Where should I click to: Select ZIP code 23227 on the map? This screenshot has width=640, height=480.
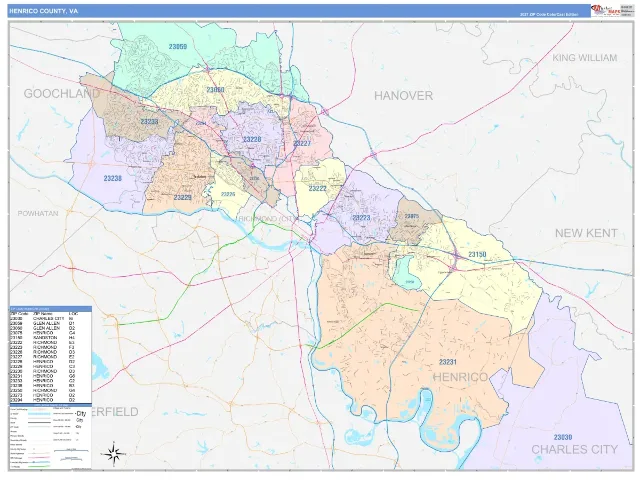(x=302, y=143)
